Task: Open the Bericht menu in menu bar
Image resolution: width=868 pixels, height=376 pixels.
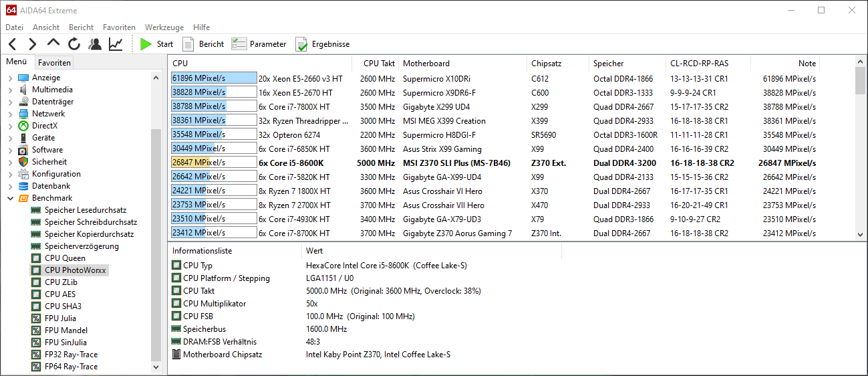Action: tap(82, 27)
